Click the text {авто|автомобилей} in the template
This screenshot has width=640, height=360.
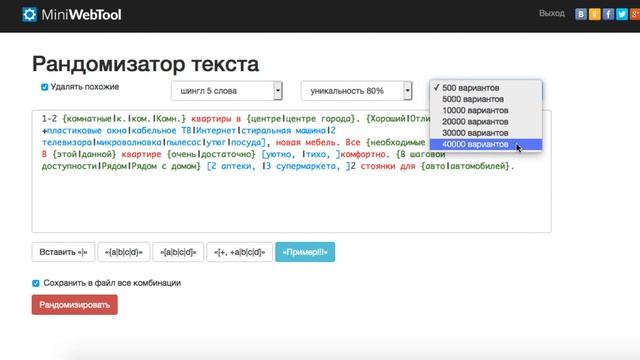pyautogui.click(x=465, y=167)
